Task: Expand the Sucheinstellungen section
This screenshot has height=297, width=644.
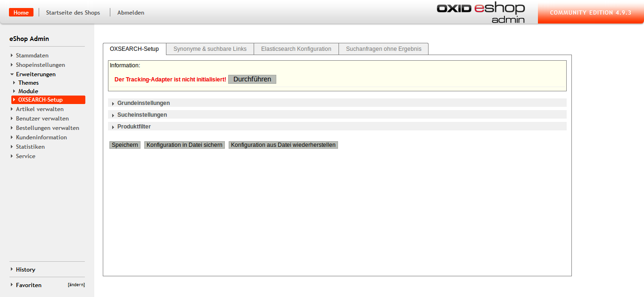Action: (x=337, y=114)
